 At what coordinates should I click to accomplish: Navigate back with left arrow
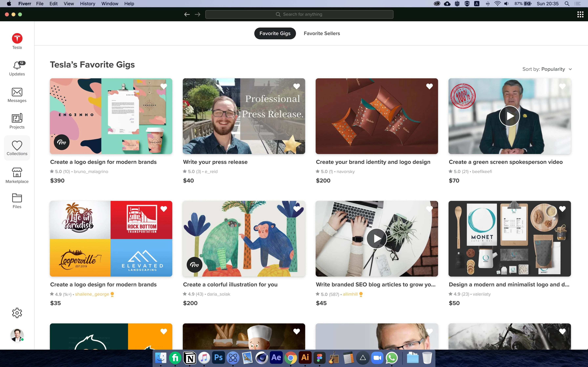pos(187,14)
